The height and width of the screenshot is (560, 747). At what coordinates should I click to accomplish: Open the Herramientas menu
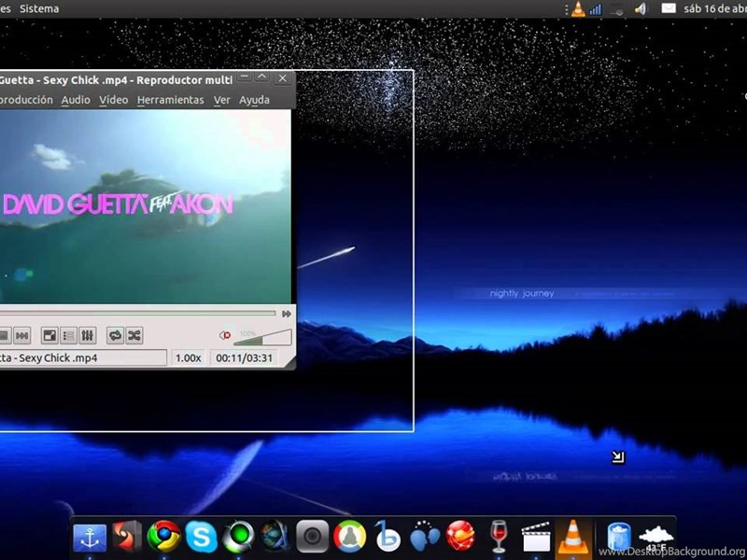[171, 100]
